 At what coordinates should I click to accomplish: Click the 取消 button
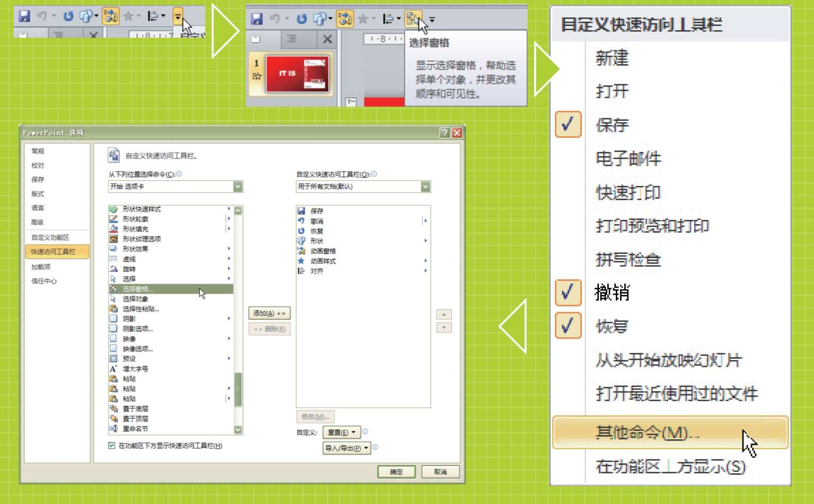pos(440,472)
